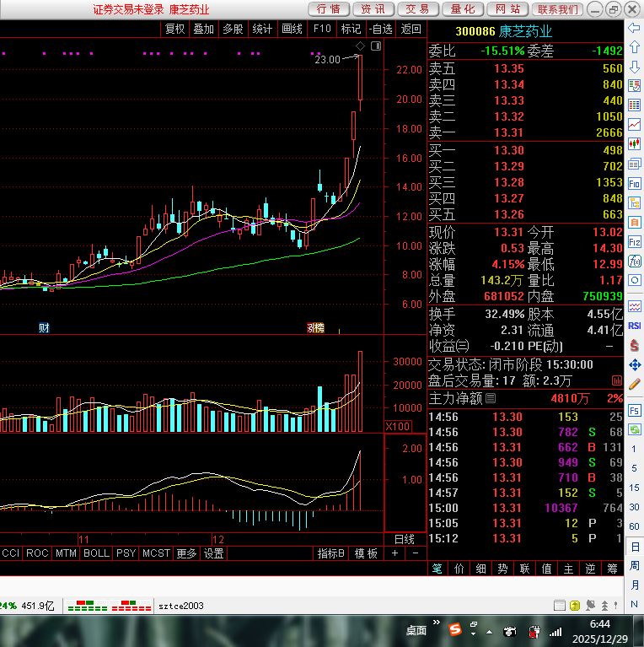
Task: Open the 资讯 top menu
Action: 373,9
